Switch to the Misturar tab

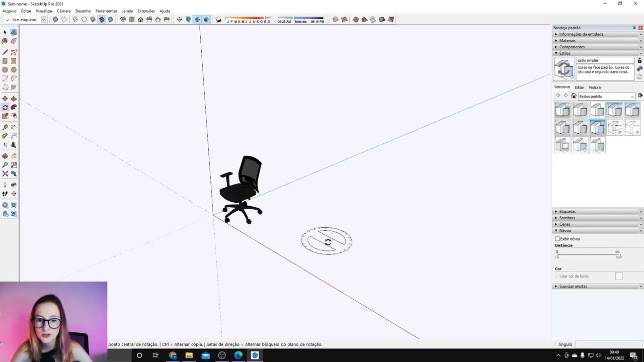point(595,87)
